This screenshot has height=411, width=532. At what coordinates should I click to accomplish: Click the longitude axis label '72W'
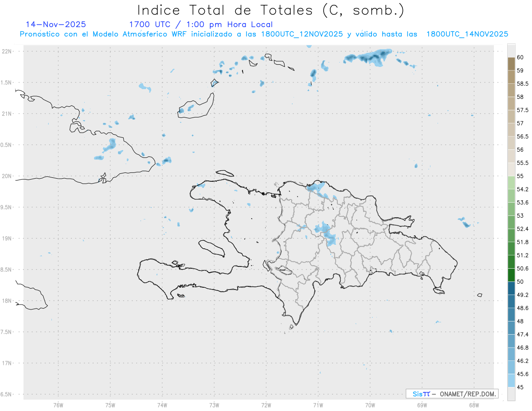tap(266, 405)
